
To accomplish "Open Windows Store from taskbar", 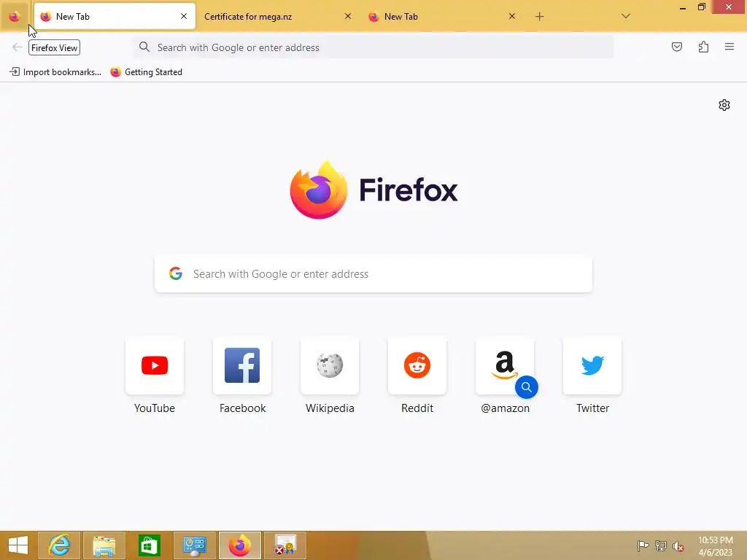I will click(x=149, y=545).
